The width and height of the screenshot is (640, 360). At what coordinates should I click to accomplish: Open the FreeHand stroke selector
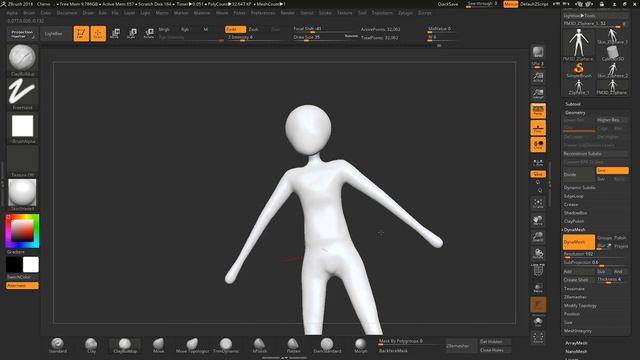point(22,93)
